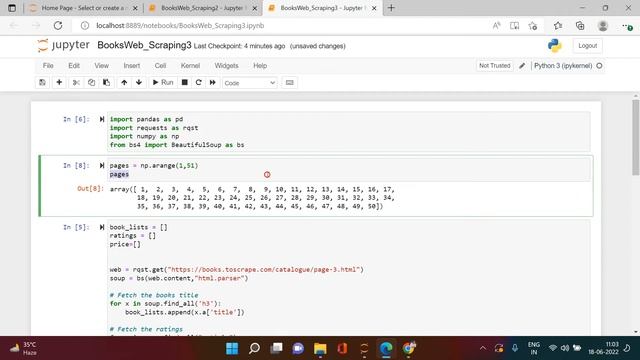The height and width of the screenshot is (360, 640).
Task: Restart the kernel icon
Action: click(x=198, y=82)
